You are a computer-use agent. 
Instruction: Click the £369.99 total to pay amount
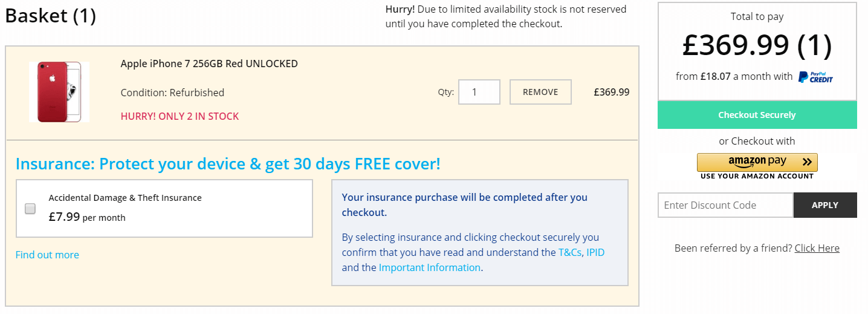(x=757, y=45)
